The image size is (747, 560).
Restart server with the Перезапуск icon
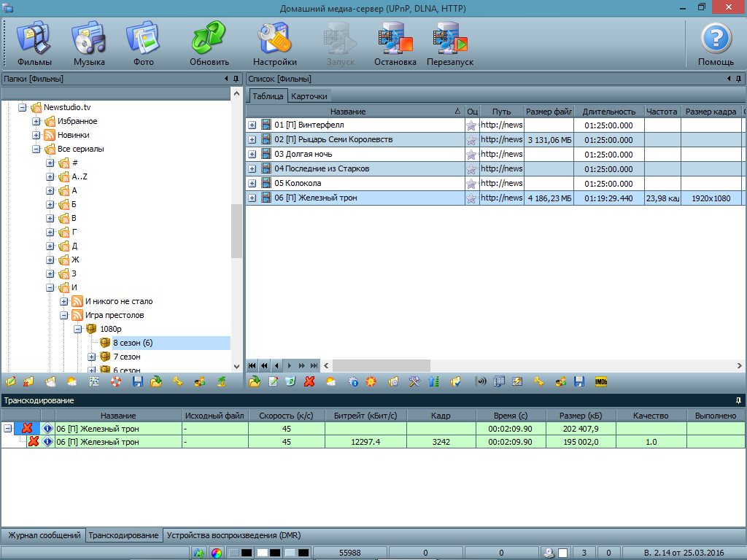[450, 44]
